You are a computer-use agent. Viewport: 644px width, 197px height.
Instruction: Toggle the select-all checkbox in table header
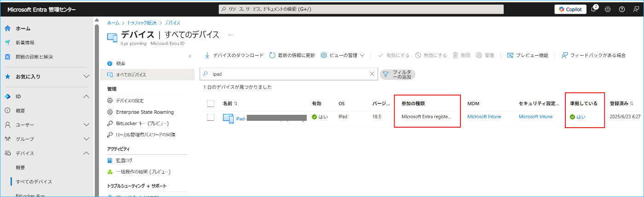pos(211,103)
